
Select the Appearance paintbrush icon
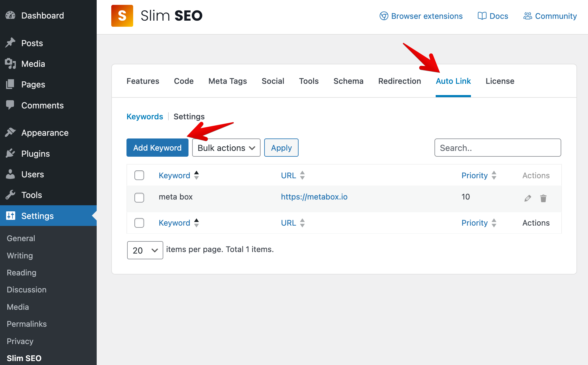click(10, 132)
